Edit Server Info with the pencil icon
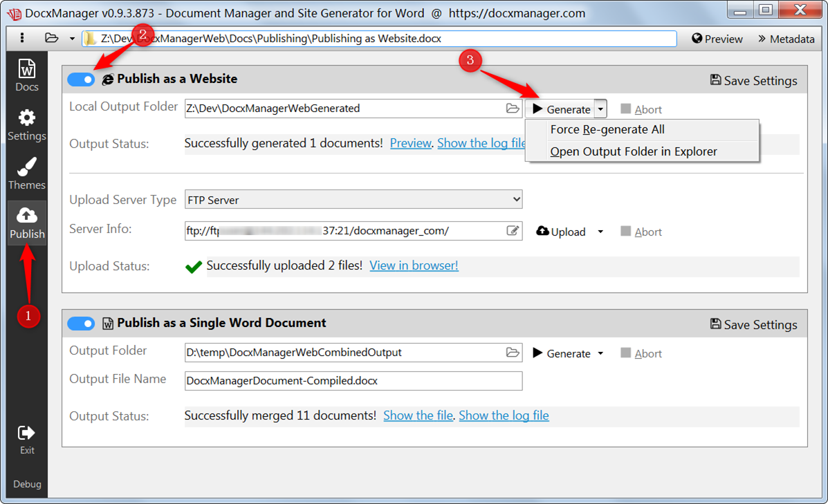Viewport: 828px width, 504px height. [512, 231]
